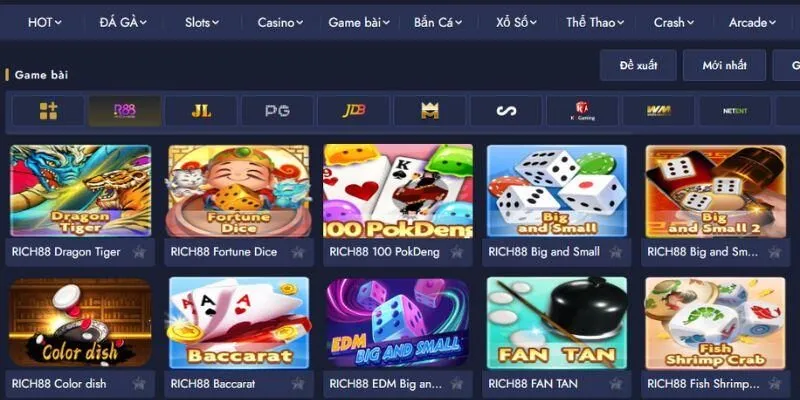
Task: Expand the Casino dropdown menu
Action: click(x=280, y=22)
